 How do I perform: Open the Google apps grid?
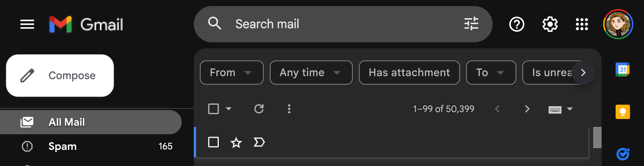(582, 24)
